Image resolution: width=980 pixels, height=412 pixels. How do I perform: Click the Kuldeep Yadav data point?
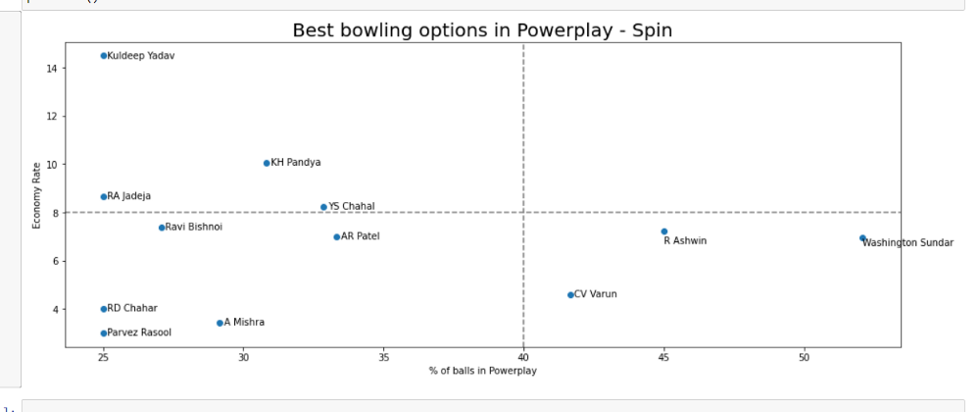coord(104,56)
